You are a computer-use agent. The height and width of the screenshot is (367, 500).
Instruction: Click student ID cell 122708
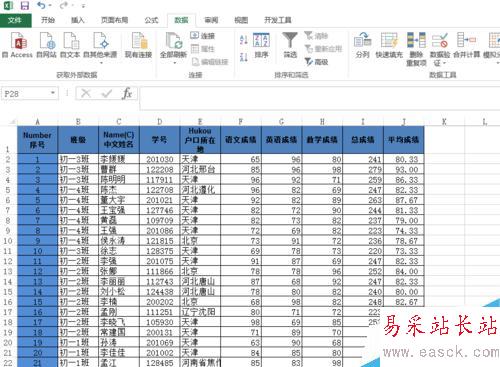[160, 190]
